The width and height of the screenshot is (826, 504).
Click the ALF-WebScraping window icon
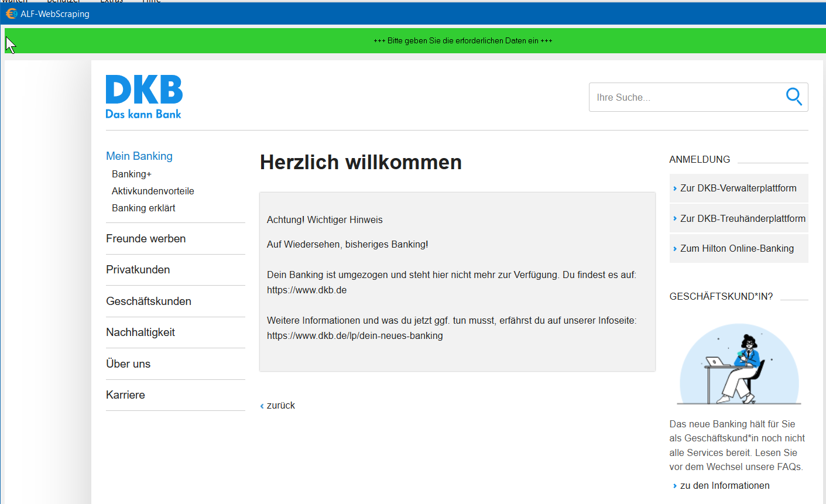(x=11, y=13)
